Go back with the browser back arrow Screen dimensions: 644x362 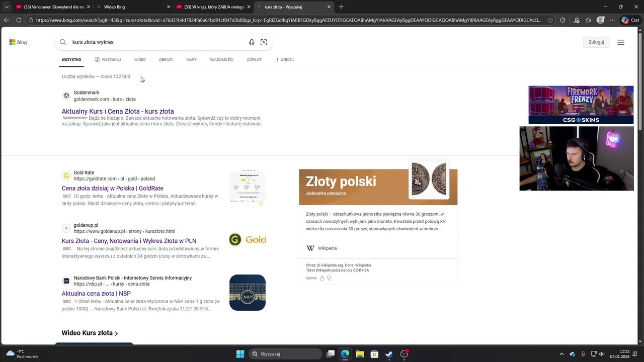6,20
